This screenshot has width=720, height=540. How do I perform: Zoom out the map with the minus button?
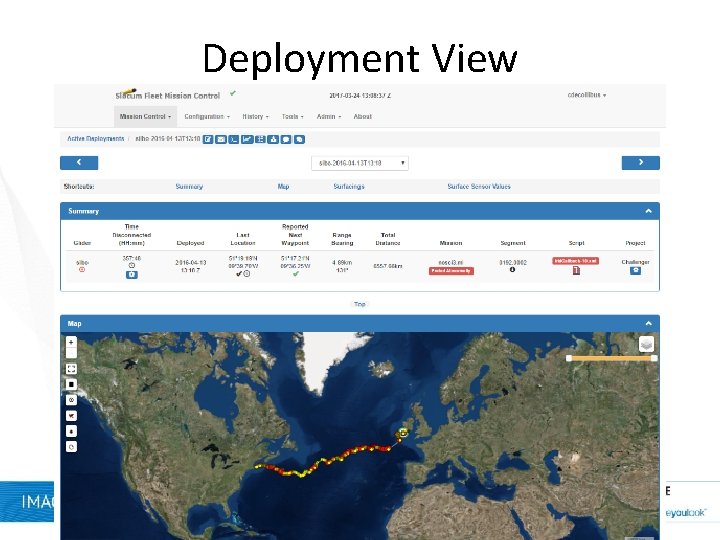(x=71, y=353)
